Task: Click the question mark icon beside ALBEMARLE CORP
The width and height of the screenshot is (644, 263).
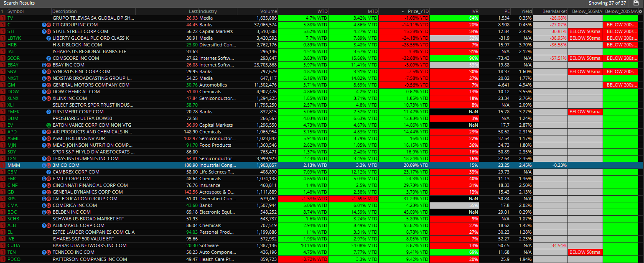Action: click(x=44, y=225)
